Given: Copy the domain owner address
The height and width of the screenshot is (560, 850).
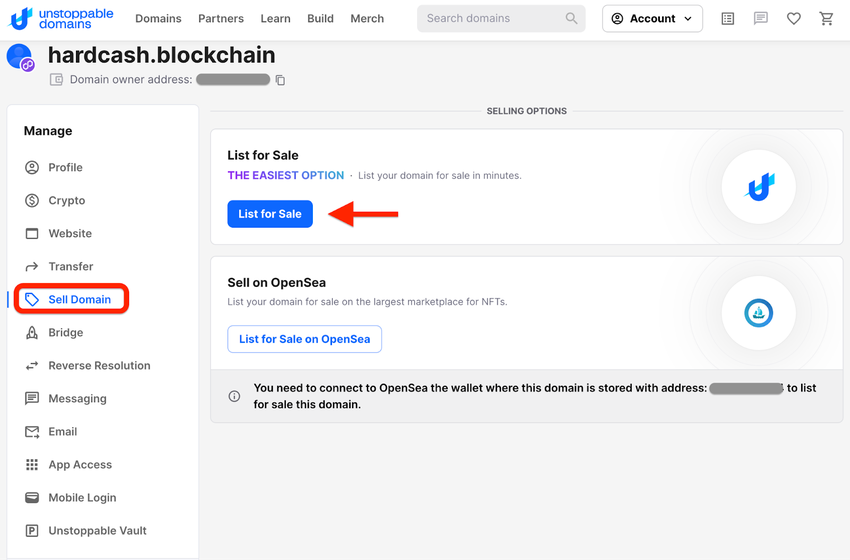Looking at the screenshot, I should click(x=280, y=80).
